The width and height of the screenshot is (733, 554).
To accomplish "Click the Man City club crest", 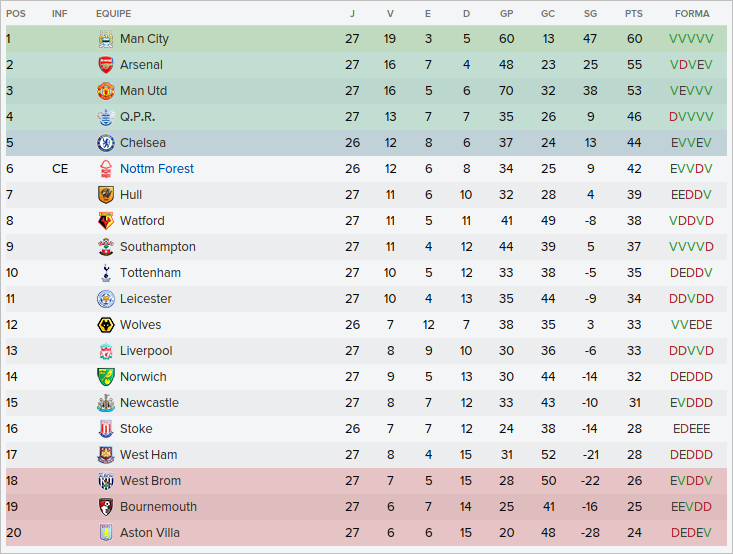I will (x=105, y=39).
